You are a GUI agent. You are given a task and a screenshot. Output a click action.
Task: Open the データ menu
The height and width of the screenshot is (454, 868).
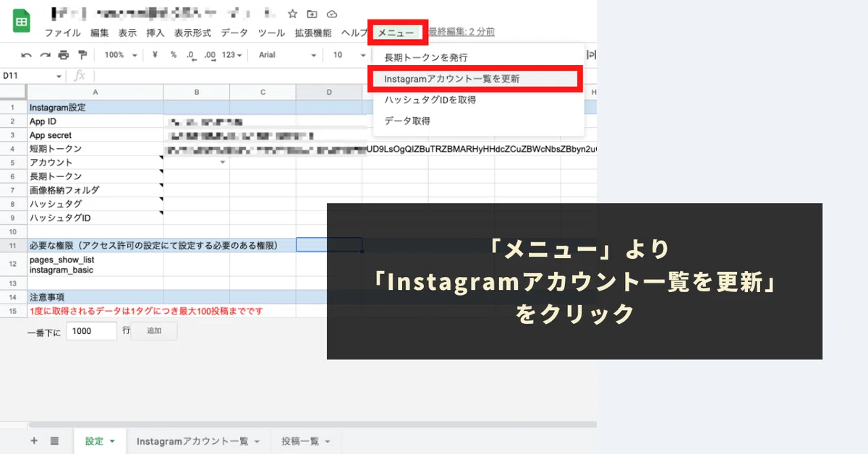[234, 33]
